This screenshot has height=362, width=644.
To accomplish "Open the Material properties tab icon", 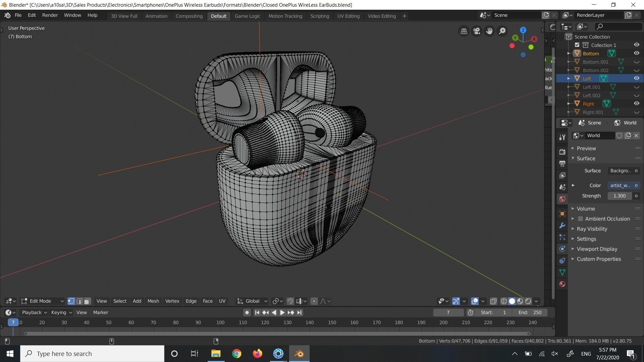I will coord(562,284).
